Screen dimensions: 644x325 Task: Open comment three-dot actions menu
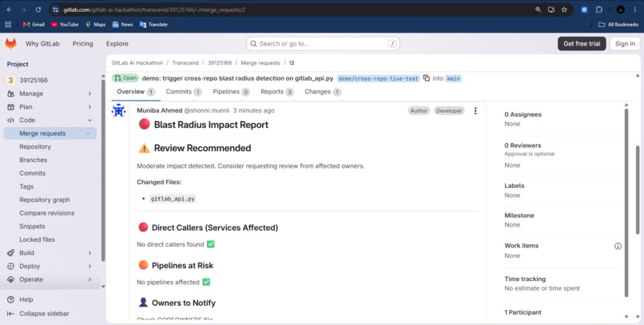(x=475, y=111)
